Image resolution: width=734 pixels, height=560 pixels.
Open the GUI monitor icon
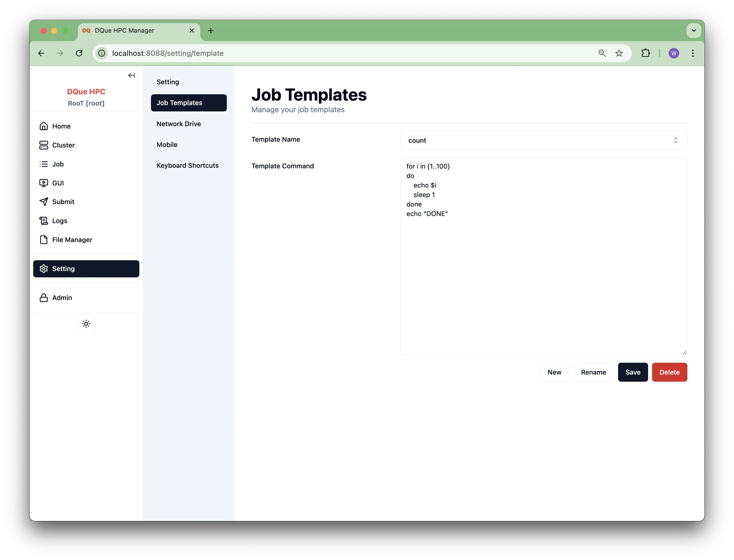coord(44,183)
